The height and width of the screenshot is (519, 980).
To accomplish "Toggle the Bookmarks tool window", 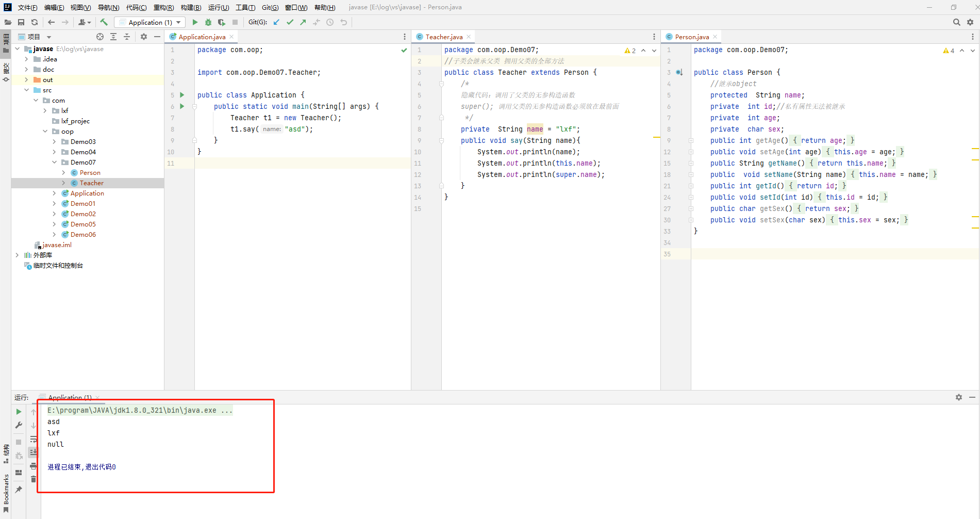I will 6,493.
